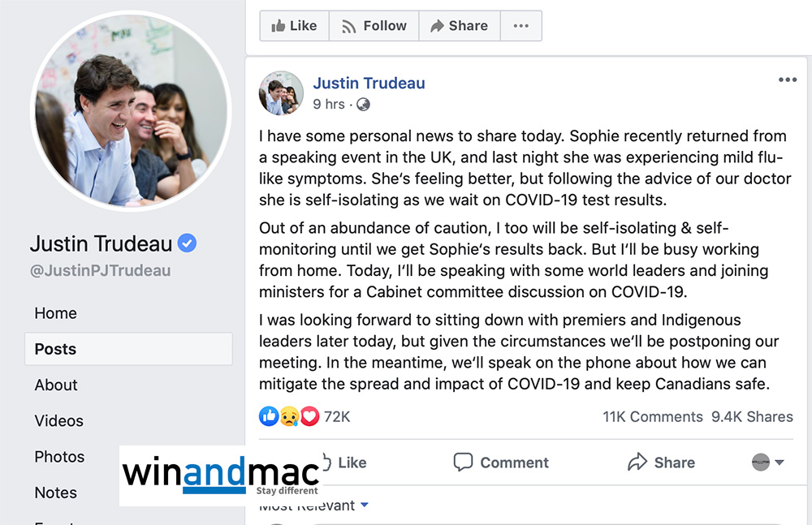812x525 pixels.
Task: Click the public globe icon on the post
Action: coord(363,105)
